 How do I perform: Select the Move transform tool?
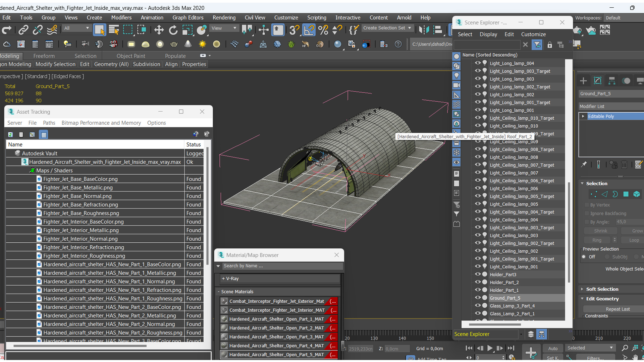click(x=159, y=30)
